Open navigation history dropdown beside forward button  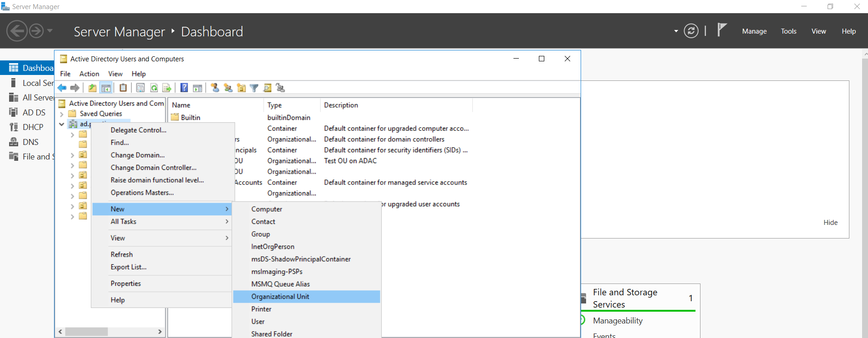click(x=50, y=31)
